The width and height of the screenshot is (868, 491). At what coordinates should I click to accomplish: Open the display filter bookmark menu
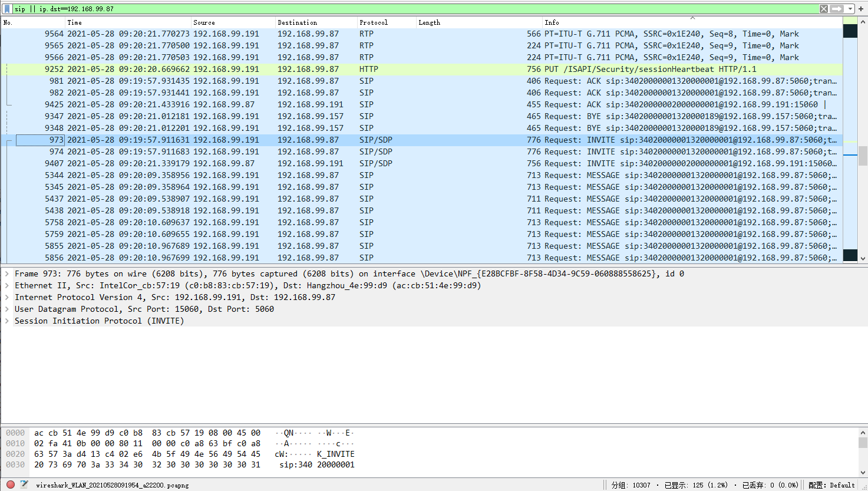click(x=7, y=9)
